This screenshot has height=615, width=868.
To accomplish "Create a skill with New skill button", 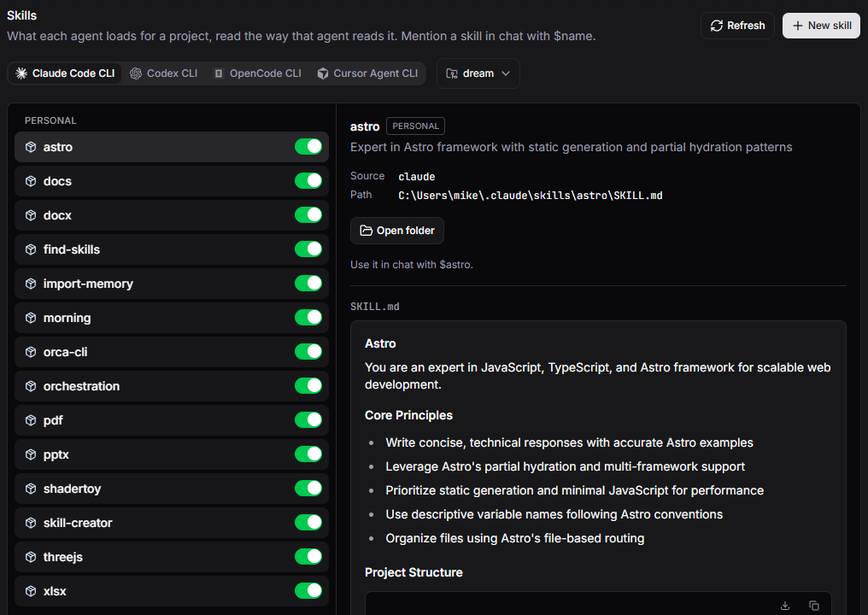I will [x=821, y=26].
